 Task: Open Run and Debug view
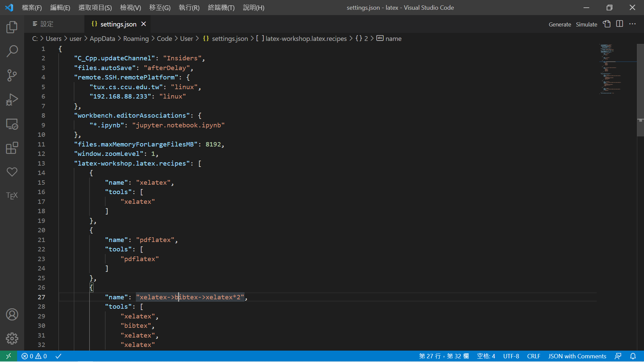[x=12, y=100]
